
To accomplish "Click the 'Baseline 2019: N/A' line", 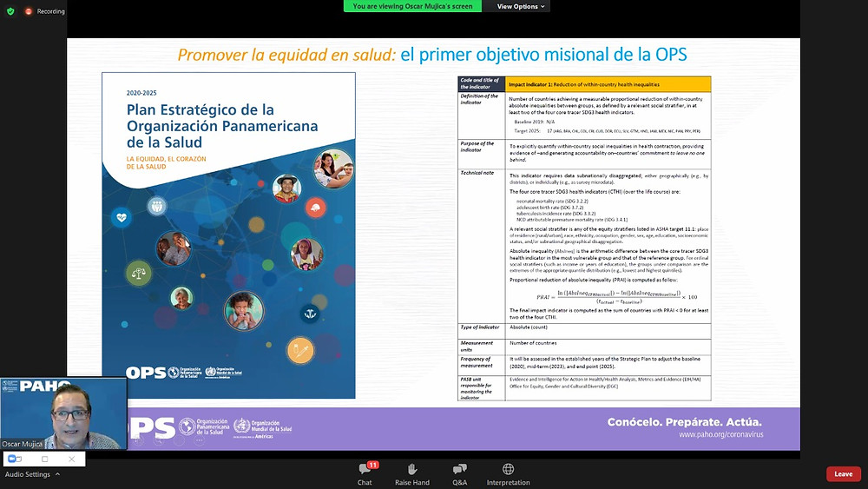I will [534, 122].
